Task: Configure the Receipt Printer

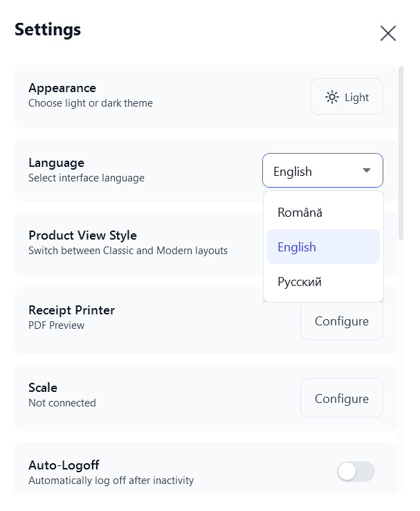Action: (x=341, y=321)
